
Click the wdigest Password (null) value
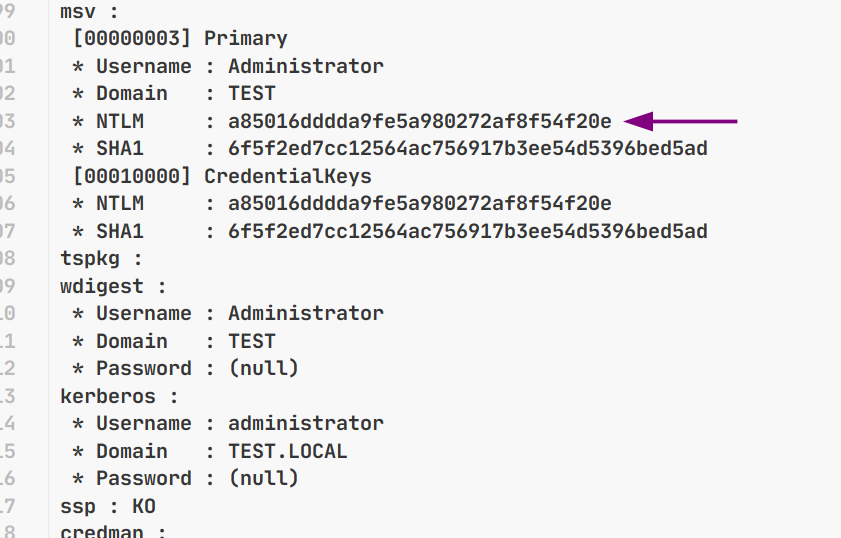click(x=263, y=369)
